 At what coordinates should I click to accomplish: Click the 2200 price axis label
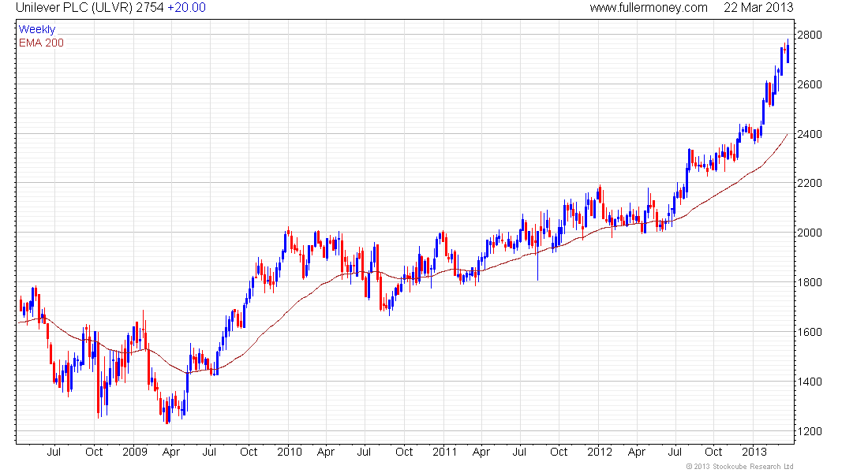tap(810, 183)
